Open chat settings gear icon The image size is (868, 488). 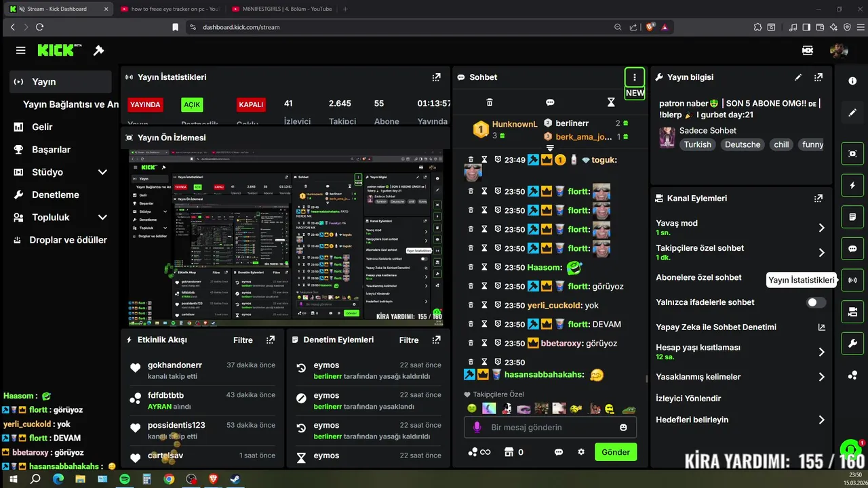581,452
